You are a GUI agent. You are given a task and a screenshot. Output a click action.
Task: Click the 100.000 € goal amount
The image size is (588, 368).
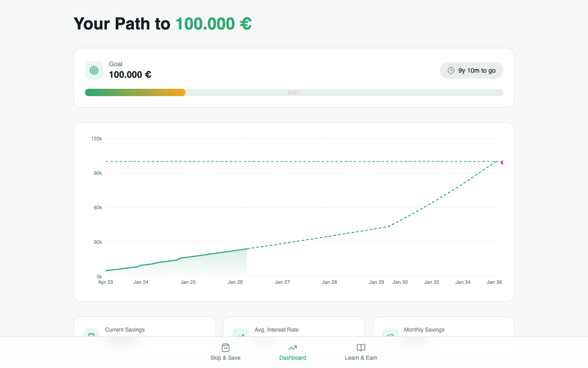click(x=130, y=75)
